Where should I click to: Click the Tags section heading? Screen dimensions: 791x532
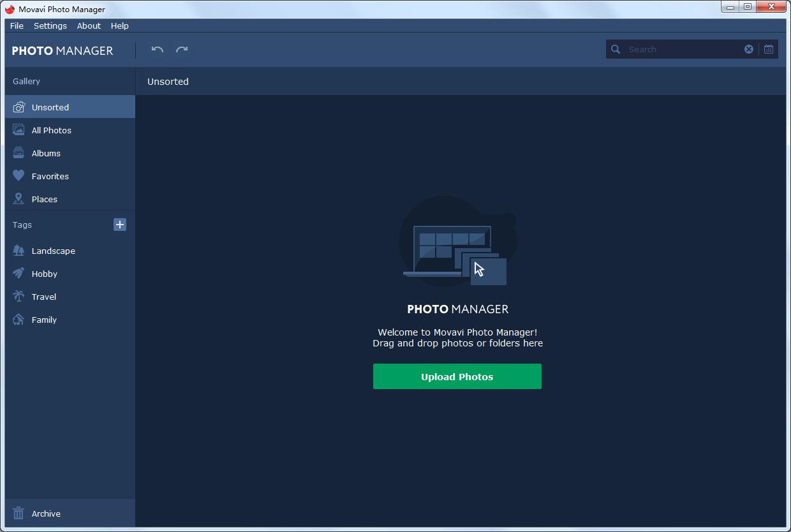22,225
